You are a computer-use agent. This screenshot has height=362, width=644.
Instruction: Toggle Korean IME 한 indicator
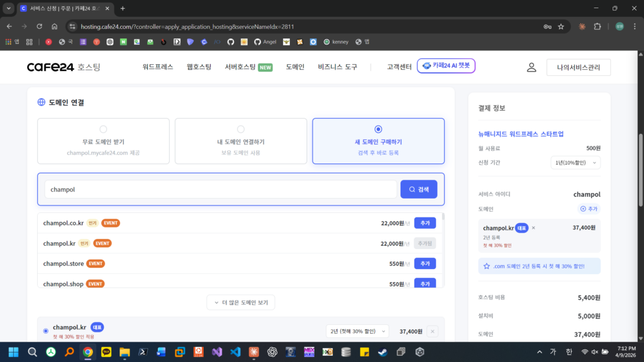pos(569,352)
